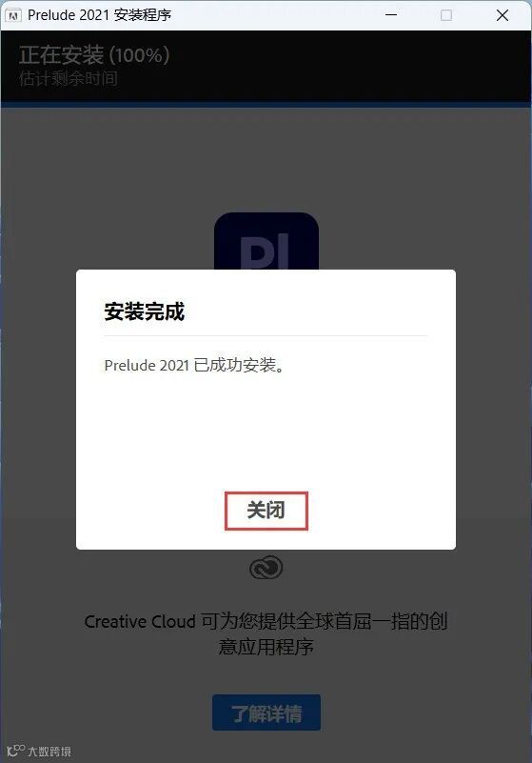Open the 了解详情 button below Creative Cloud text
This screenshot has height=763, width=532.
click(x=266, y=713)
